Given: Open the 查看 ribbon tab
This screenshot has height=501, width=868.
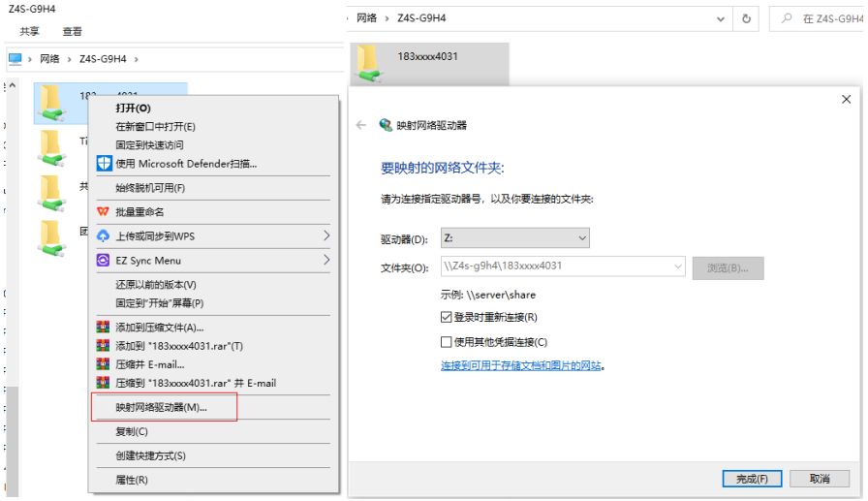Looking at the screenshot, I should tap(72, 32).
